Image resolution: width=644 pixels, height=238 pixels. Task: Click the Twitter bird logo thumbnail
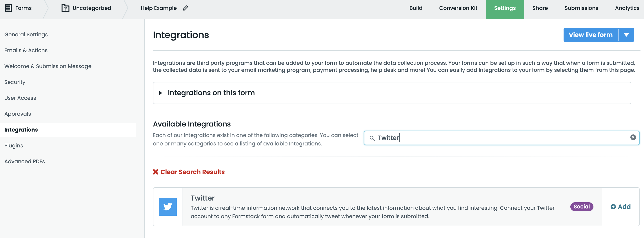167,207
